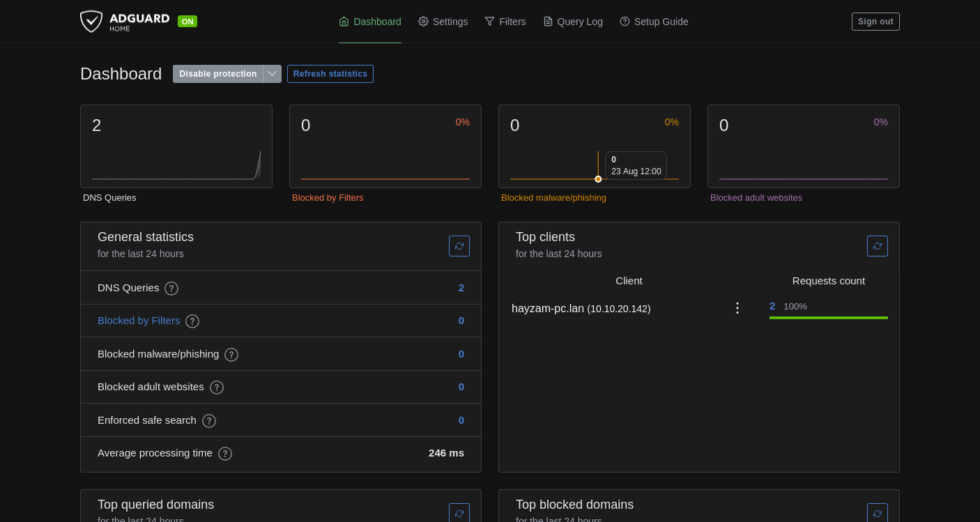The width and height of the screenshot is (980, 522).
Task: Open the Settings menu
Action: [443, 22]
